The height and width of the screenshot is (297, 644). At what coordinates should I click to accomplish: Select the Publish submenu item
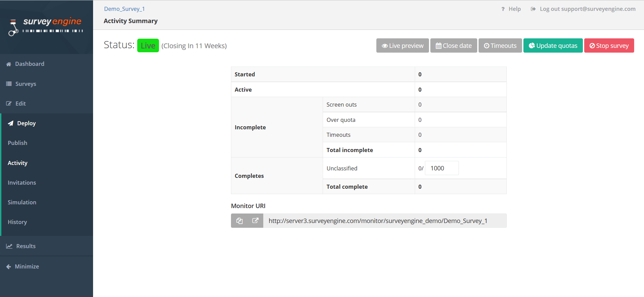(17, 143)
